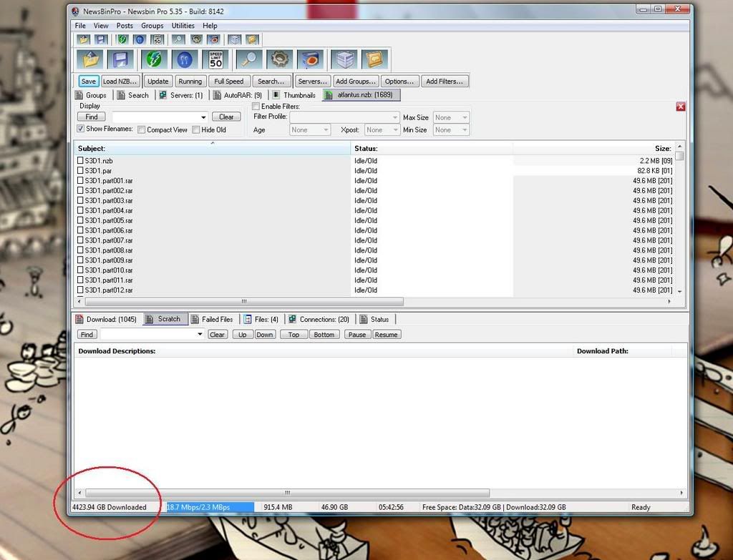Enable the Compact View checkbox
The image size is (733, 560).
coord(141,130)
